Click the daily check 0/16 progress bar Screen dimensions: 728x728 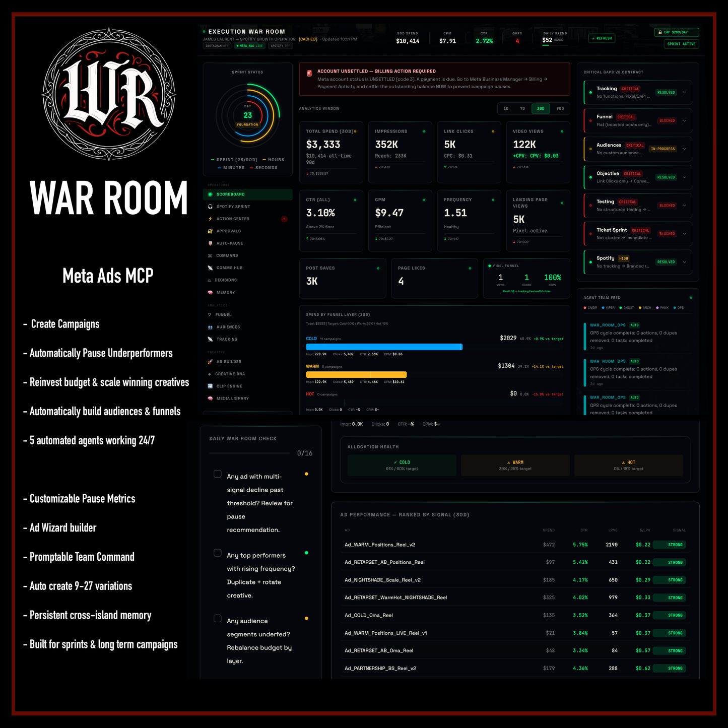[250, 453]
